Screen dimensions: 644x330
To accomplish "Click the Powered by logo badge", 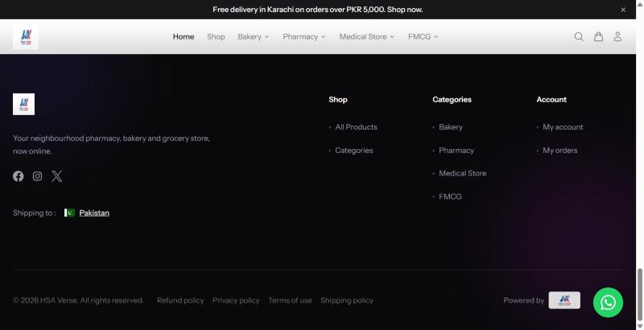I will coord(564,300).
